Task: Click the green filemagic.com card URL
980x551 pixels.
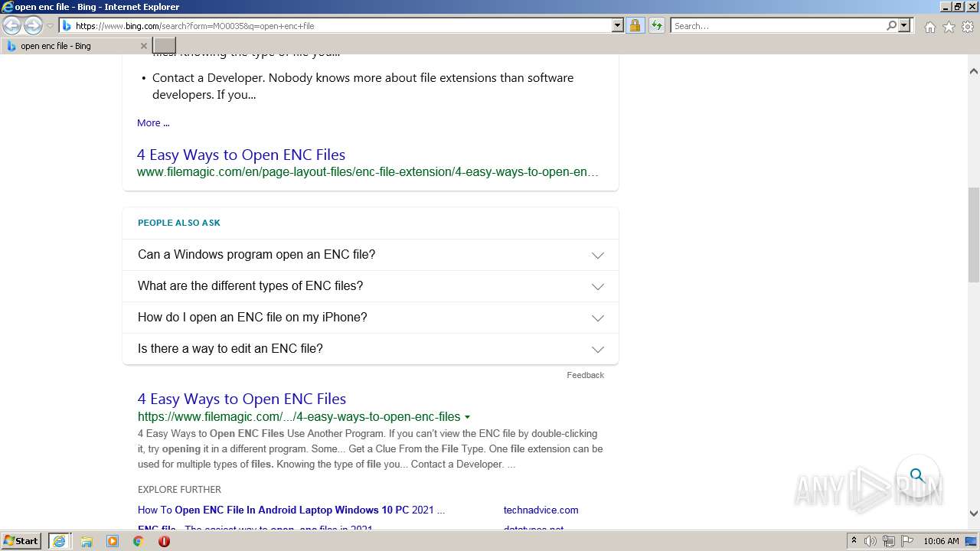Action: pos(367,172)
